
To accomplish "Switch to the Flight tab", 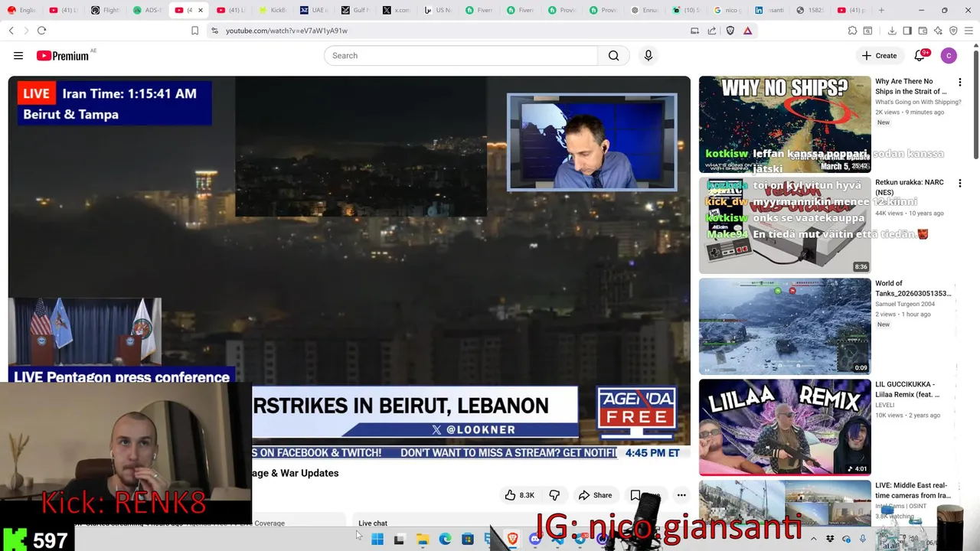I will click(106, 10).
